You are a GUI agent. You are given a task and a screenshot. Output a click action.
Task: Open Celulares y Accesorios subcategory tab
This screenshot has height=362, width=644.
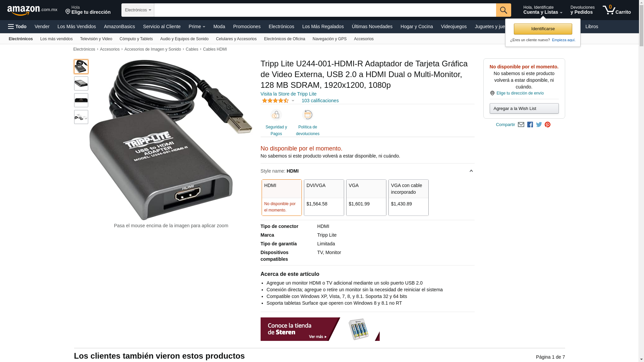tap(236, 39)
